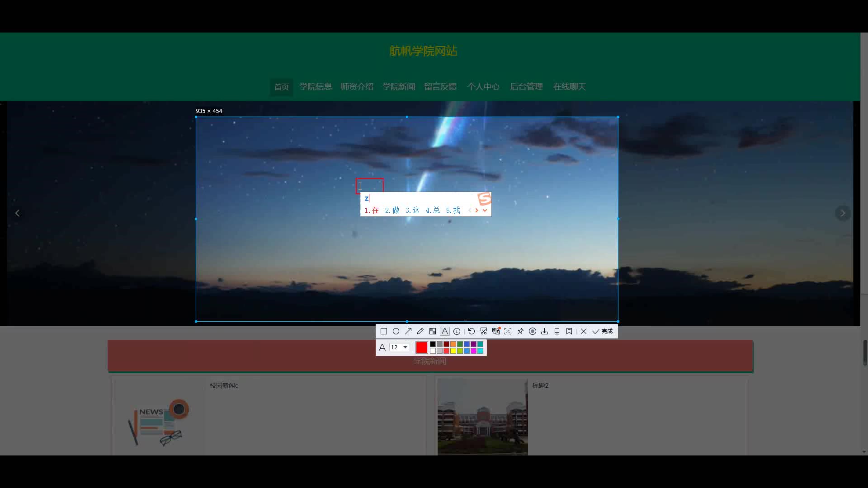Click the undo arrow icon

(472, 331)
